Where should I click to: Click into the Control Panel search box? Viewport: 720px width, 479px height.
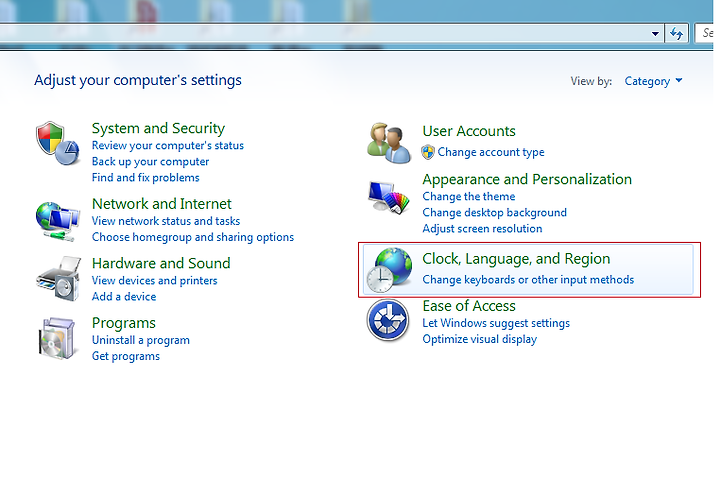[x=705, y=33]
